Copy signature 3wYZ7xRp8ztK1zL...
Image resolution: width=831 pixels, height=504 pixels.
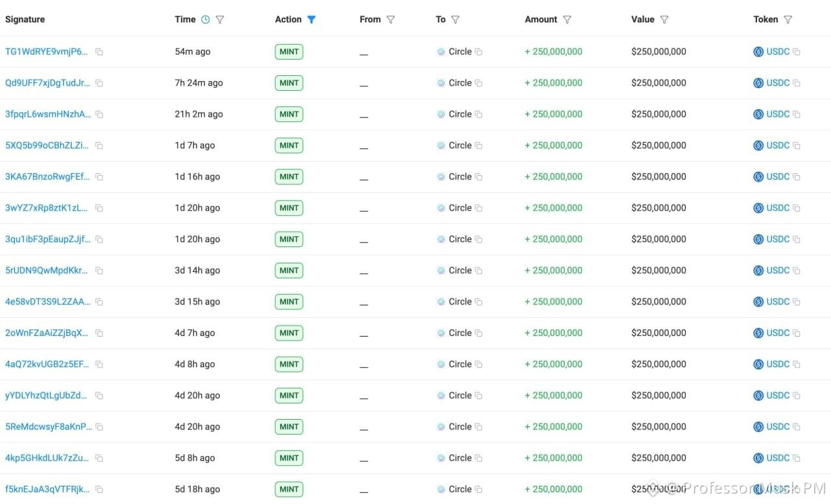pos(99,208)
